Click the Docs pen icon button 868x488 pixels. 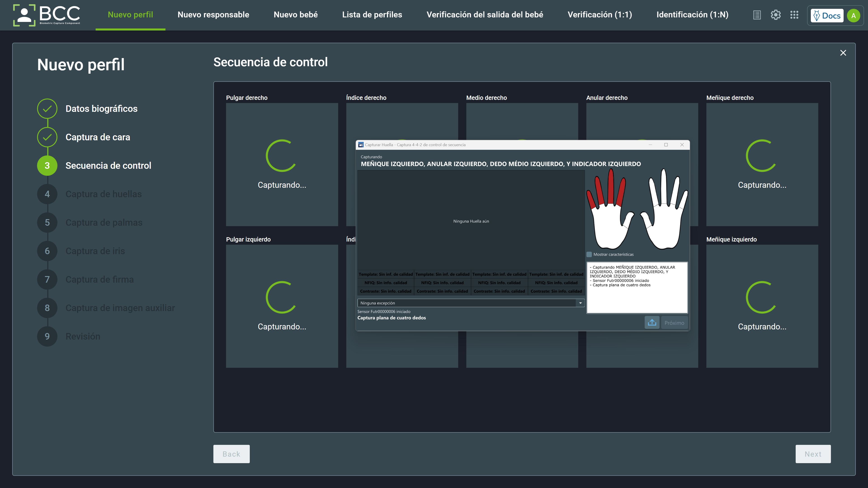point(827,16)
